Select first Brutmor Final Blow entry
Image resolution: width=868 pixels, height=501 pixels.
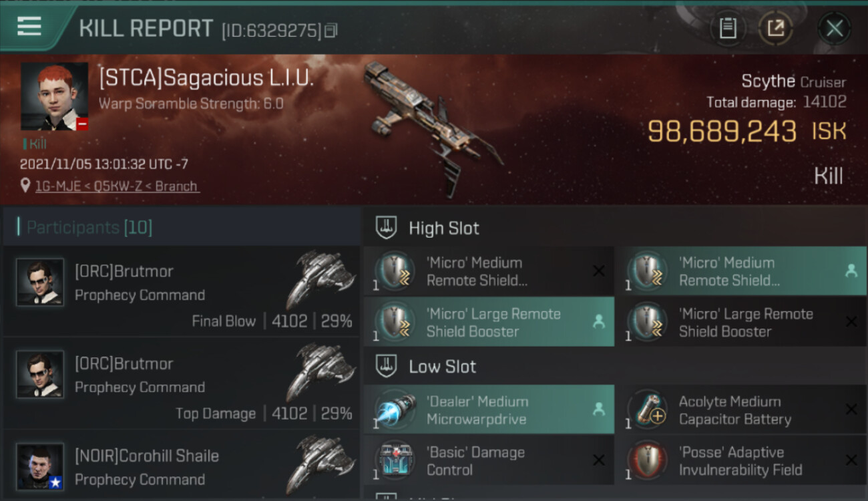(182, 291)
